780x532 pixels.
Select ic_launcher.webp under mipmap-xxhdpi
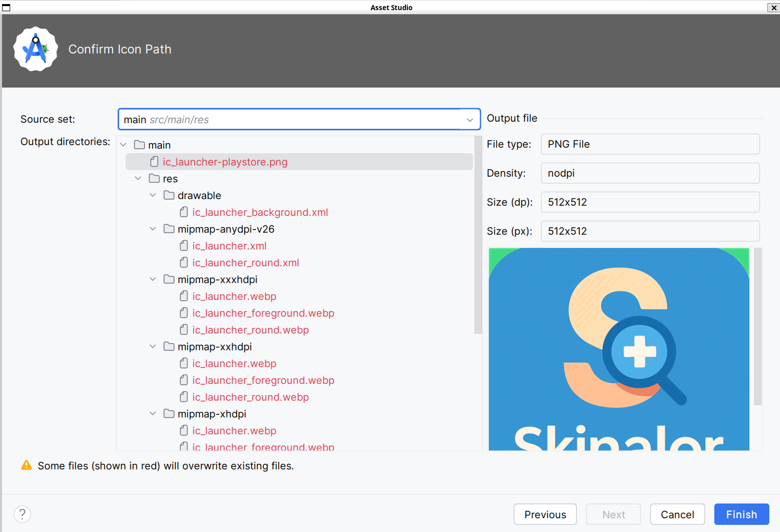click(x=234, y=363)
